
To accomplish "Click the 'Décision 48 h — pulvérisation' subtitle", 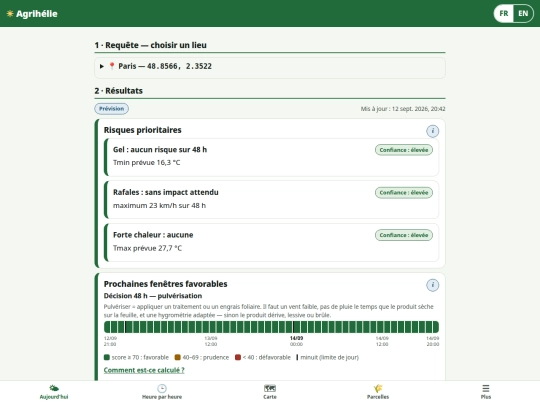I will pyautogui.click(x=153, y=296).
